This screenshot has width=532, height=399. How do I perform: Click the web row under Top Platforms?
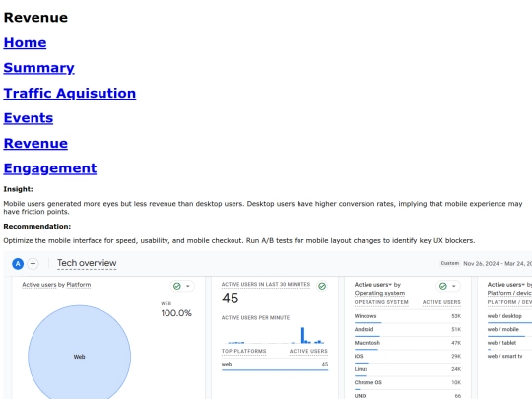275,365
